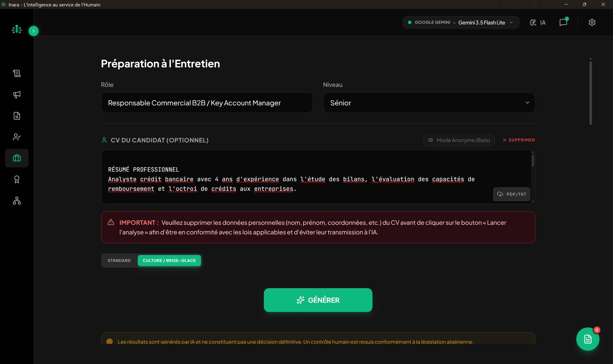Screen dimensions: 613x364
Task: Expand the sidebar with the green arrow button
Action: click(x=34, y=31)
